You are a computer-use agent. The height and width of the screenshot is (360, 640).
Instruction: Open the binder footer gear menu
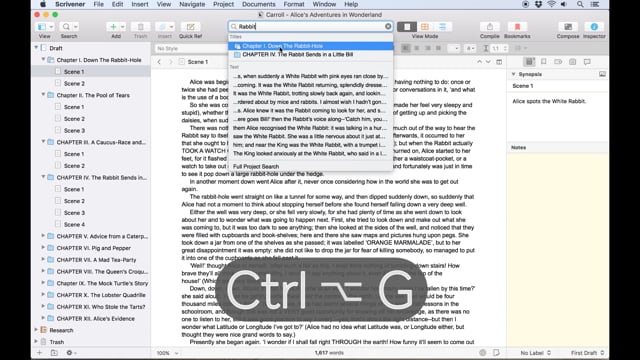pyautogui.click(x=71, y=353)
